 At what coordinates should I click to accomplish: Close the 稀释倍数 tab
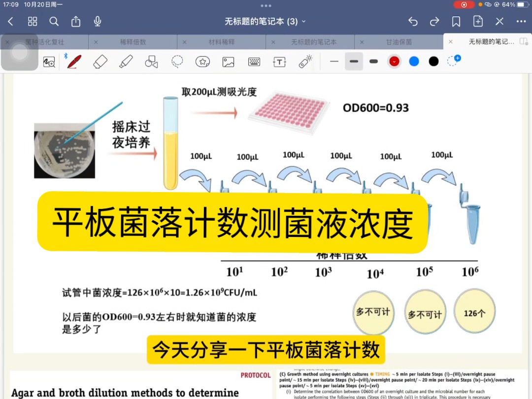[x=96, y=42]
